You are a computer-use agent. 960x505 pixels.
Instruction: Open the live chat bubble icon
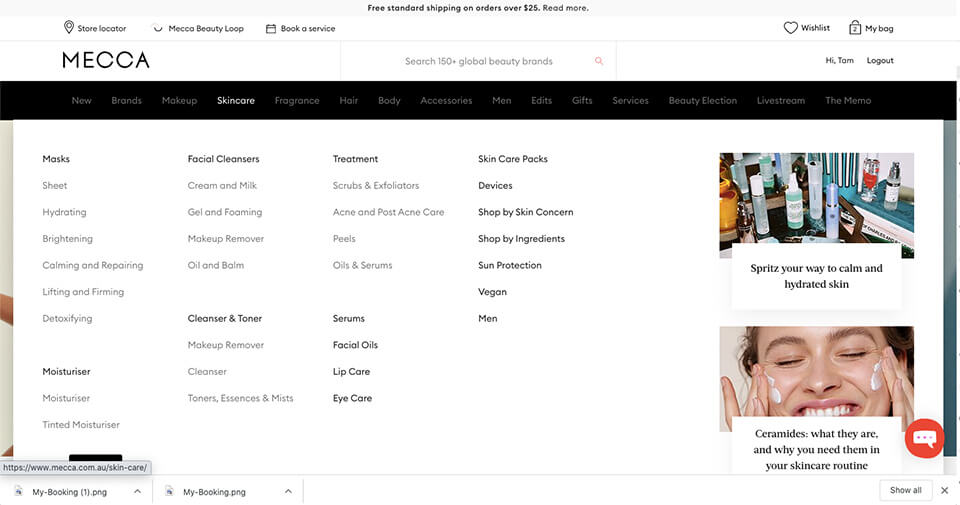(924, 438)
